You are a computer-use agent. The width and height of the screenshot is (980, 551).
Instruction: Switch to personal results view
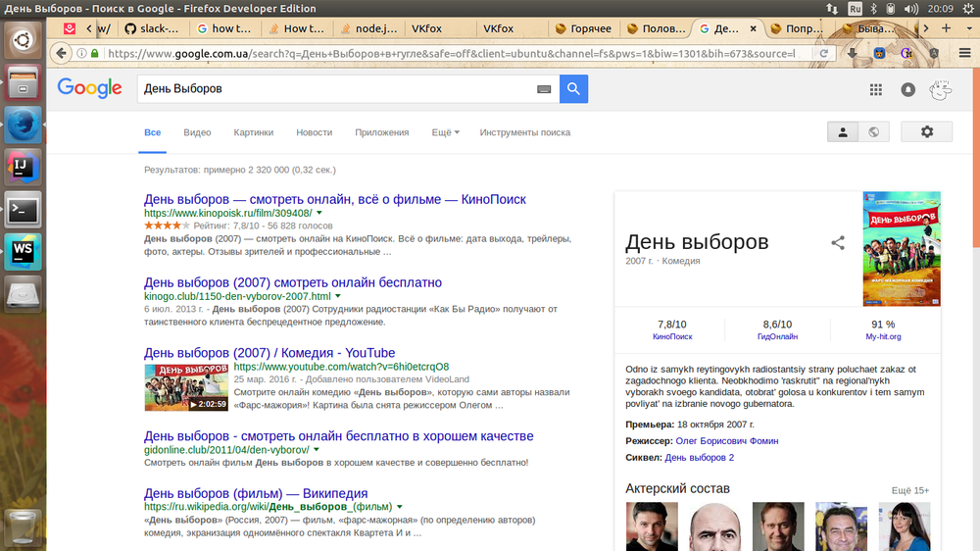click(x=843, y=132)
